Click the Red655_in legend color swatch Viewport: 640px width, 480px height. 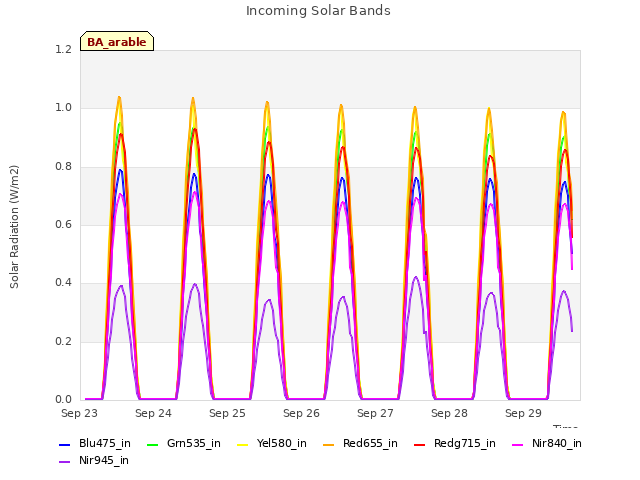[x=329, y=444]
